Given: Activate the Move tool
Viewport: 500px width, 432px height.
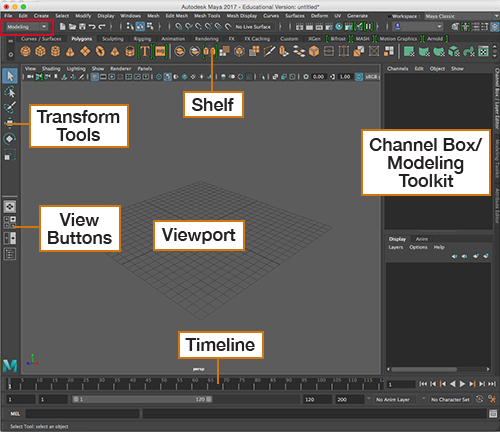Looking at the screenshot, I should (10, 123).
